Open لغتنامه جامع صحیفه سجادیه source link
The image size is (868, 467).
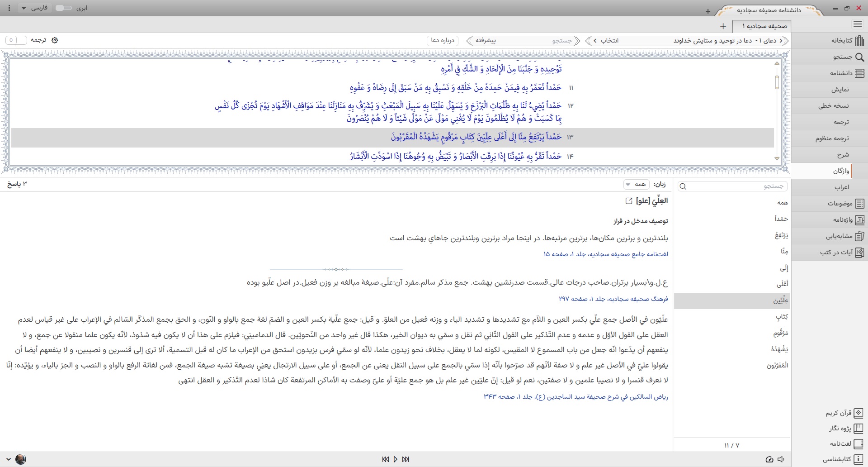click(x=606, y=254)
